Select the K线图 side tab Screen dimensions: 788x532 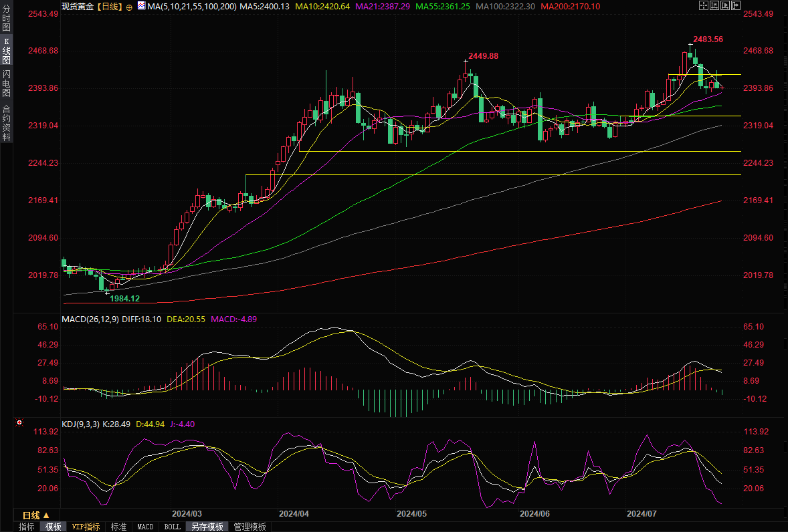[6, 51]
